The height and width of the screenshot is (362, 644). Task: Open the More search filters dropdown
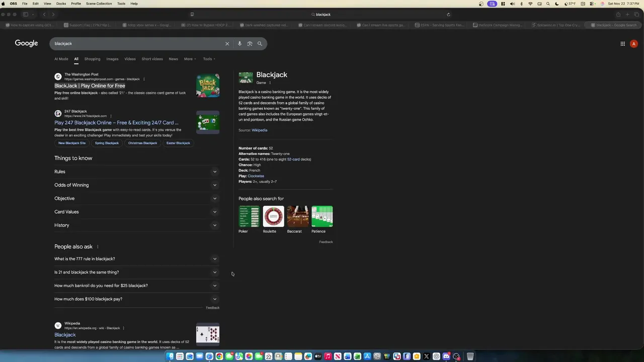pyautogui.click(x=190, y=59)
